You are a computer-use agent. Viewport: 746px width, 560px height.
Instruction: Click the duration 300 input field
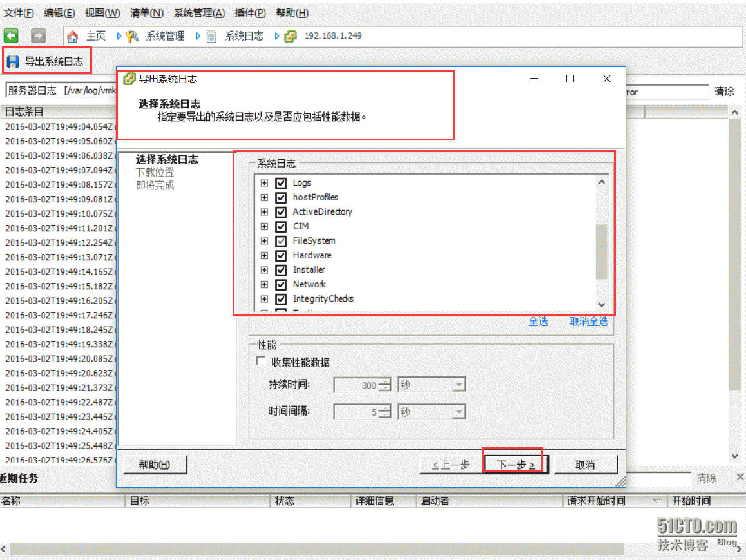(358, 385)
